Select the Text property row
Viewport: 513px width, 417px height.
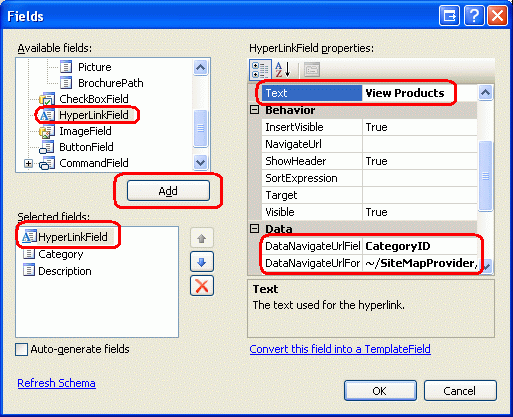pyautogui.click(x=369, y=93)
